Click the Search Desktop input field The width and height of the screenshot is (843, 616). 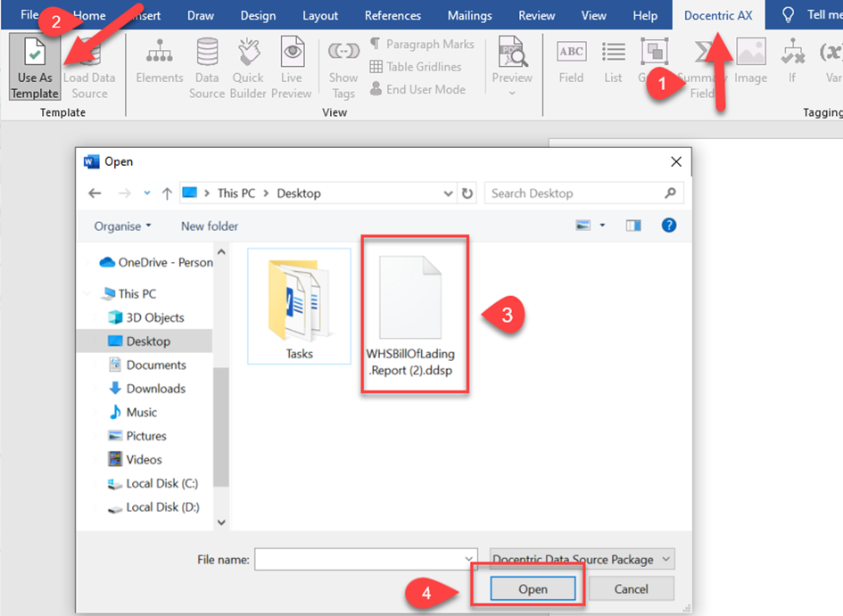pos(575,193)
